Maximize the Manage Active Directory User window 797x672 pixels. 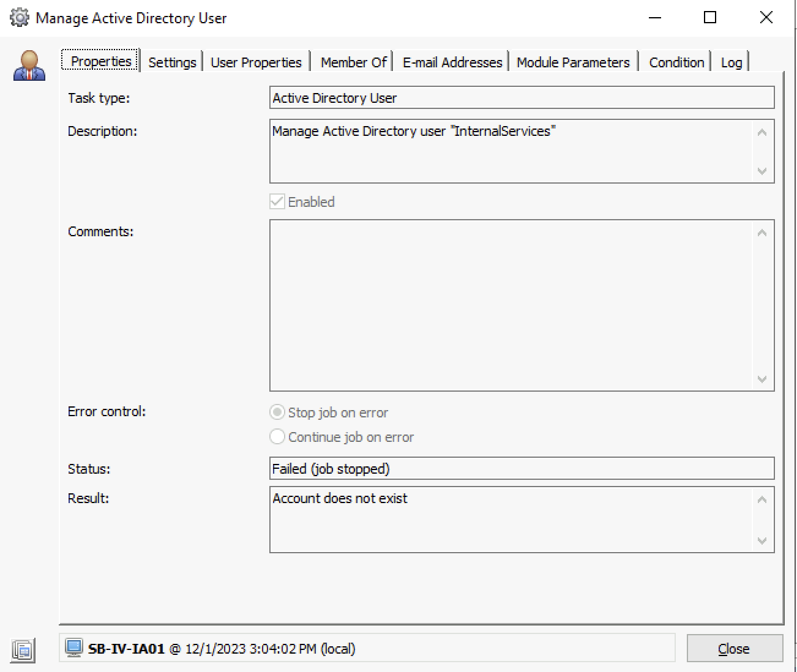coord(710,17)
